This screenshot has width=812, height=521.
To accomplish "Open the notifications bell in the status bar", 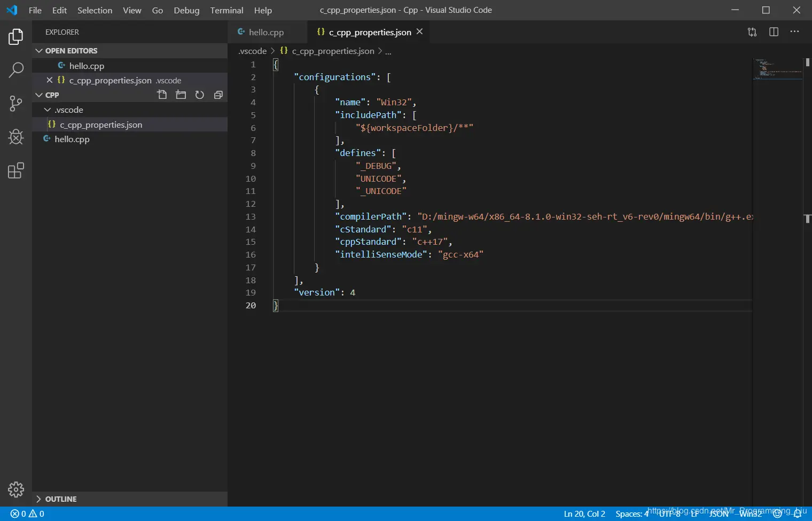I will click(x=798, y=514).
